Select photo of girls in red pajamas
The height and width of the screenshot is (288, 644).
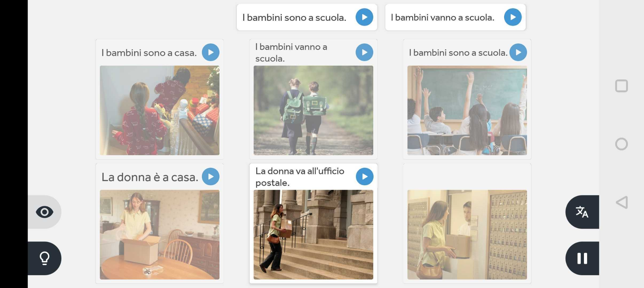click(159, 110)
